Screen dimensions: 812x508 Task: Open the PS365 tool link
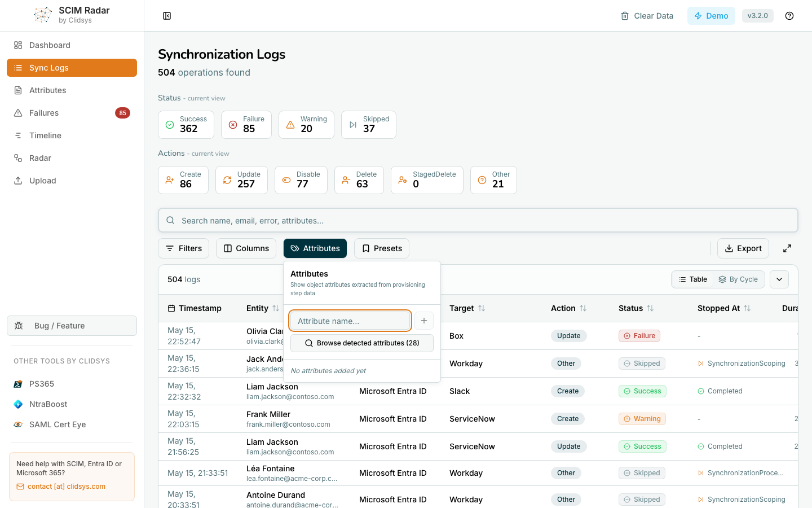click(42, 384)
